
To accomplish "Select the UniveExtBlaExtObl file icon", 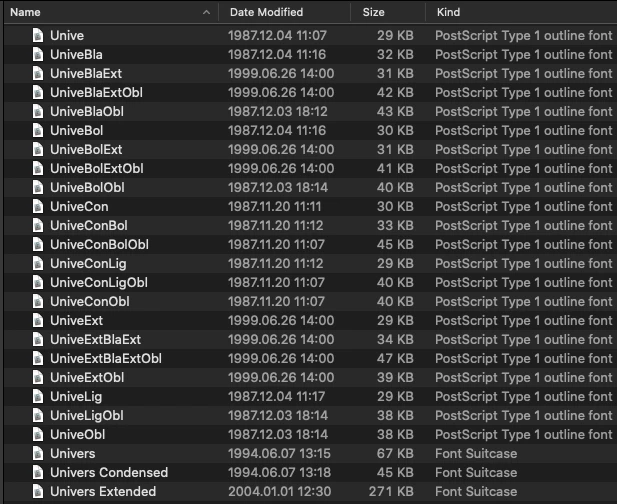I will (x=38, y=358).
